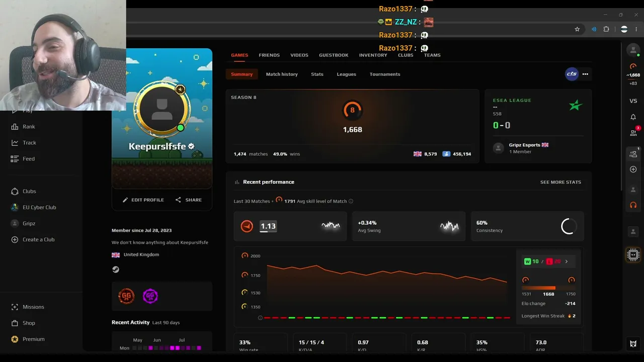This screenshot has height=362, width=644.
Task: Bookmark this page with the star icon
Action: coord(577,29)
